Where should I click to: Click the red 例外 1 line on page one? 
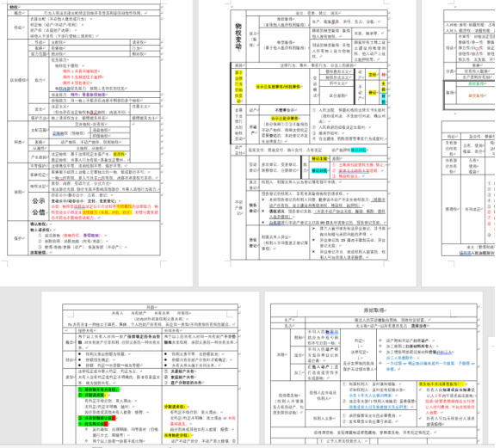click(80, 71)
